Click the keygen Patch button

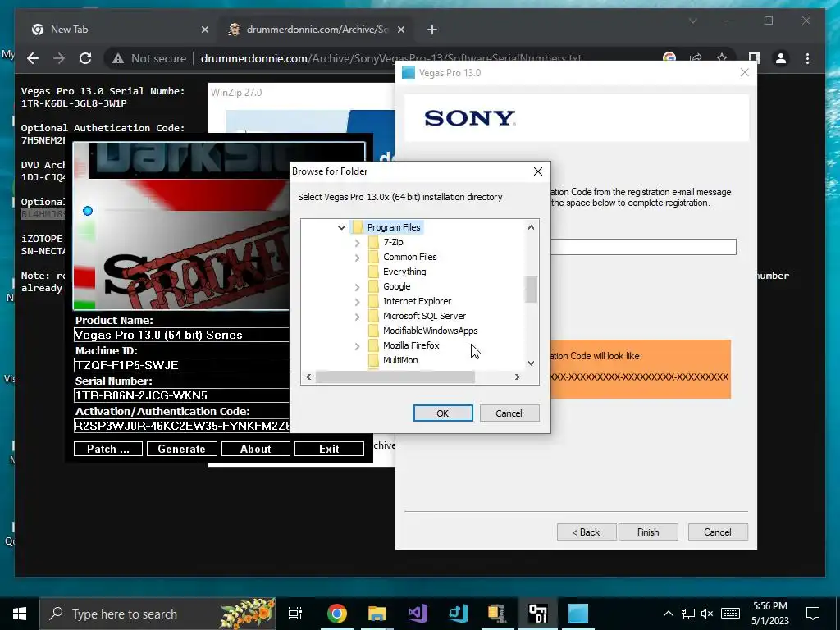108,449
